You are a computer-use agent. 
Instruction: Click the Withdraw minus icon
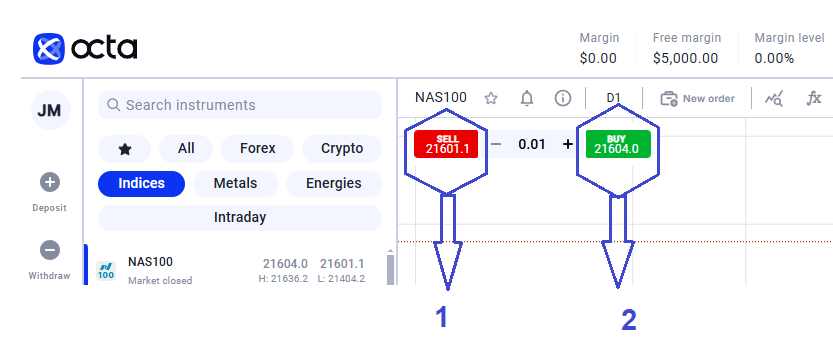[x=50, y=250]
